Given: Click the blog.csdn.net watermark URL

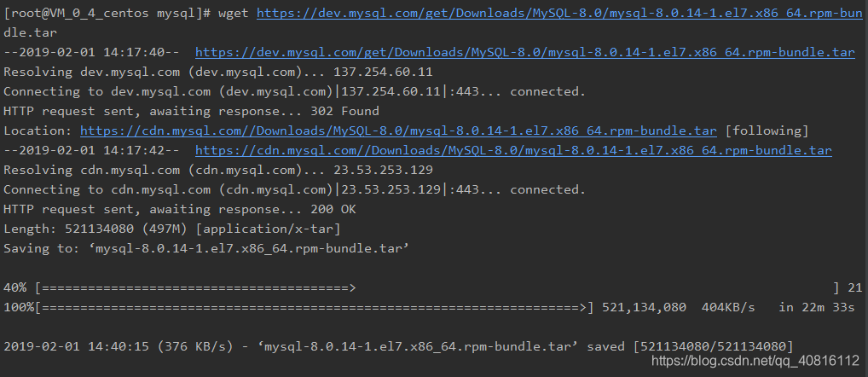Looking at the screenshot, I should (x=755, y=362).
